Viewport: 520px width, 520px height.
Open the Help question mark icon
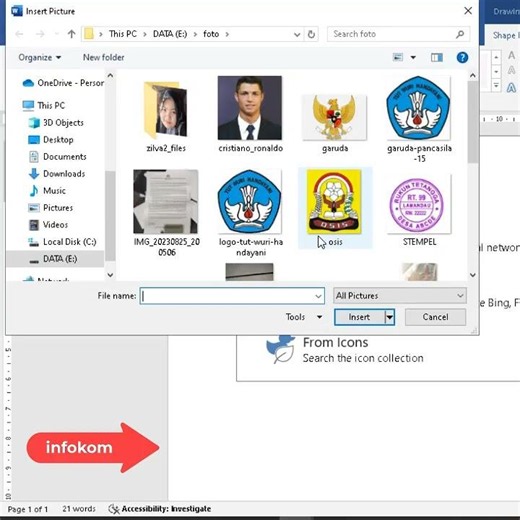click(462, 58)
